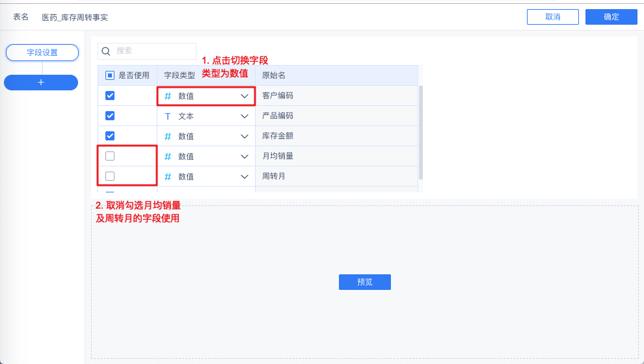Click the # type icon for 库存金额

pyautogui.click(x=168, y=136)
